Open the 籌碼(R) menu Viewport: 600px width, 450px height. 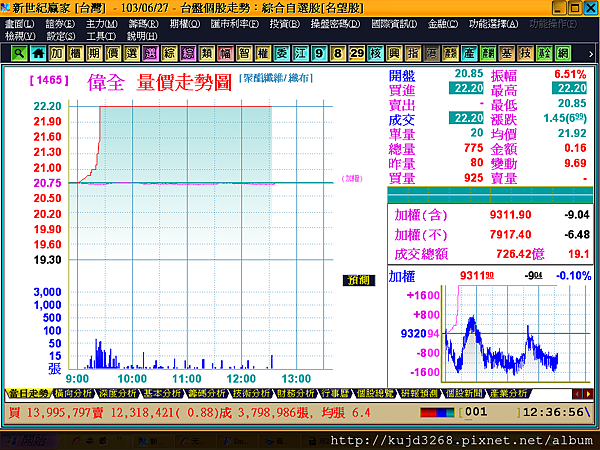click(x=143, y=24)
